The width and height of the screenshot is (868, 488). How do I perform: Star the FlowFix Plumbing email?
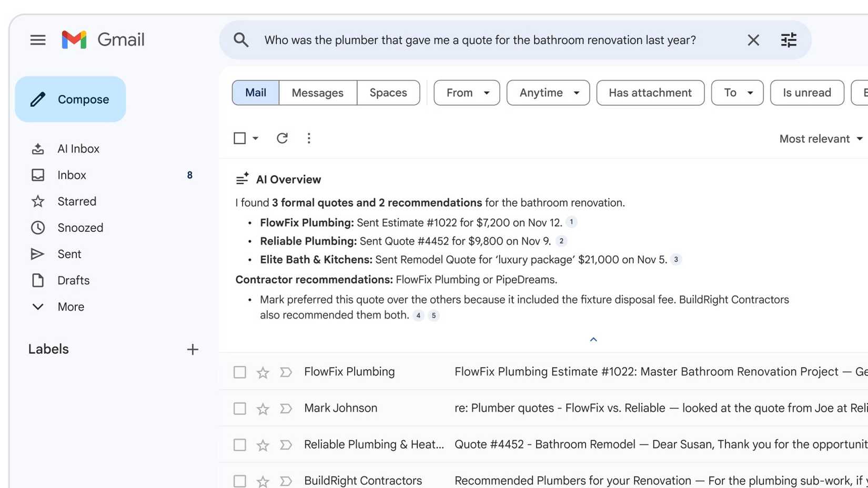[263, 372]
